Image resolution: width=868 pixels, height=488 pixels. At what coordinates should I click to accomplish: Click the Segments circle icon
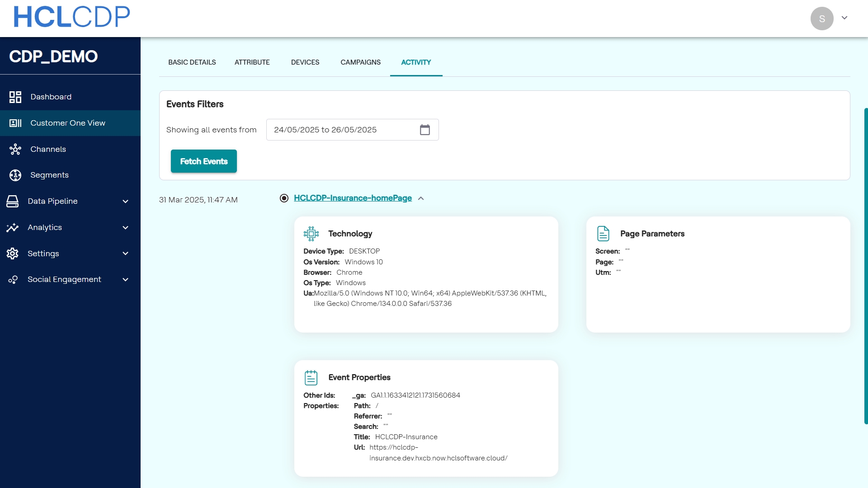[x=15, y=175]
